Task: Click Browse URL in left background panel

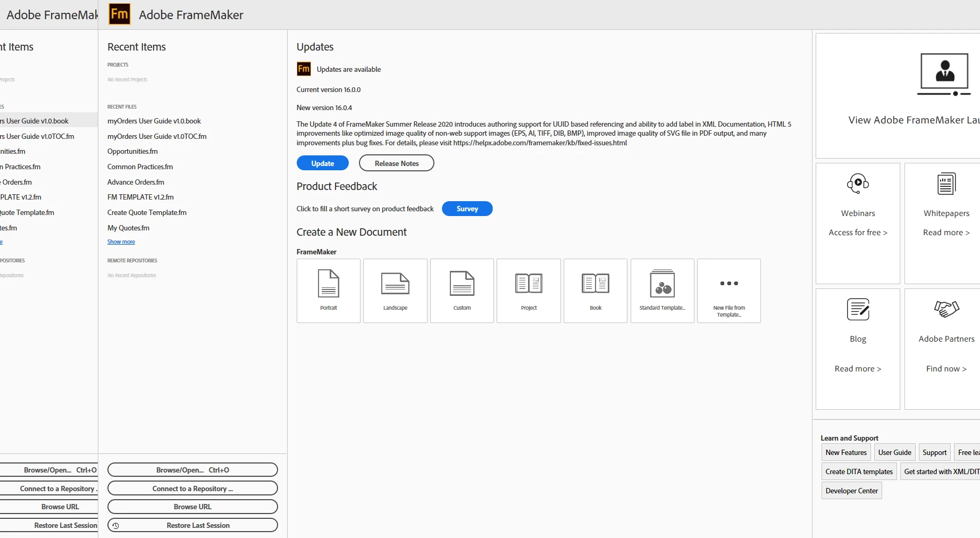Action: coord(49,507)
